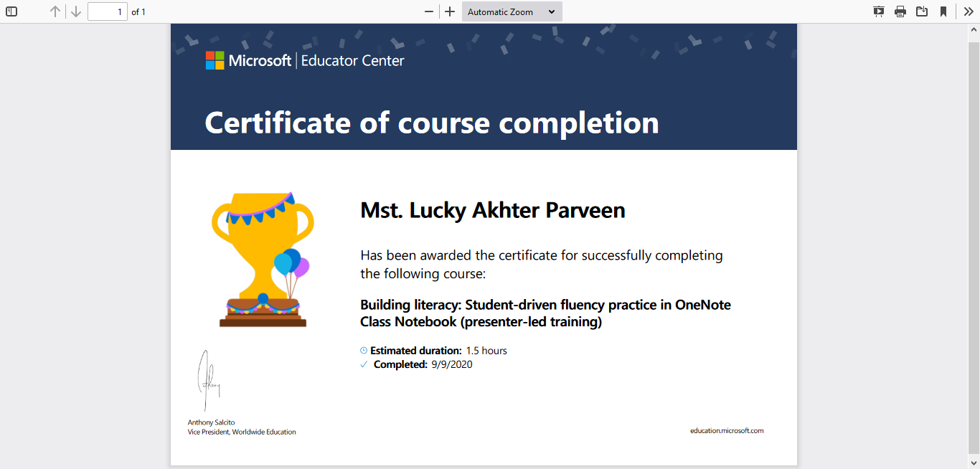Click 'Has been awarded the certificate' sentence
This screenshot has width=980, height=469.
click(542, 265)
